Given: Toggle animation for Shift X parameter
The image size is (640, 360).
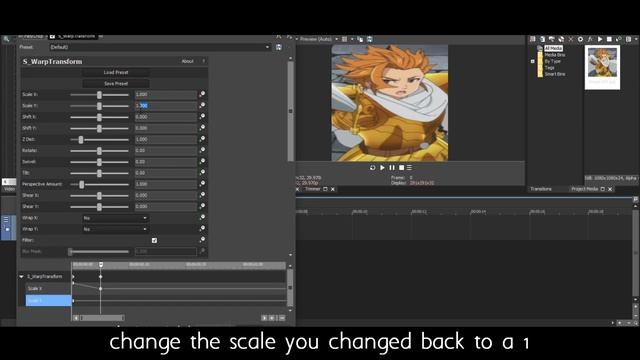Looking at the screenshot, I should tap(202, 117).
